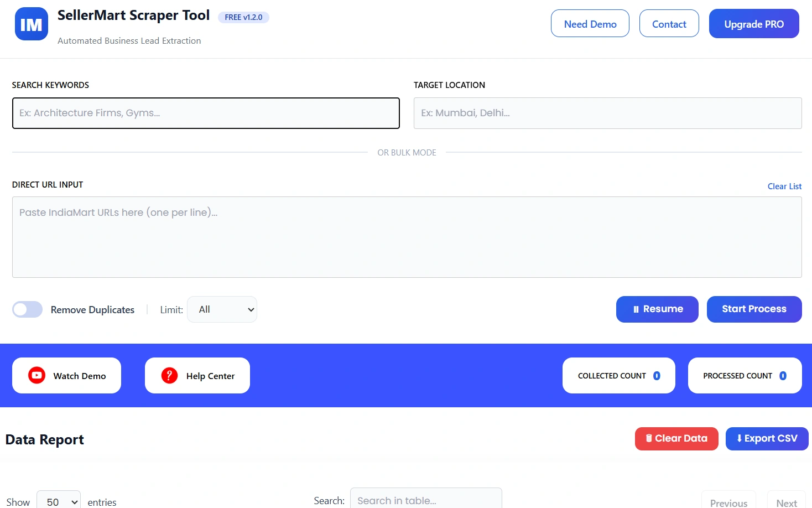Image resolution: width=812 pixels, height=508 pixels.
Task: Click the pause icon on Resume
Action: click(x=636, y=309)
